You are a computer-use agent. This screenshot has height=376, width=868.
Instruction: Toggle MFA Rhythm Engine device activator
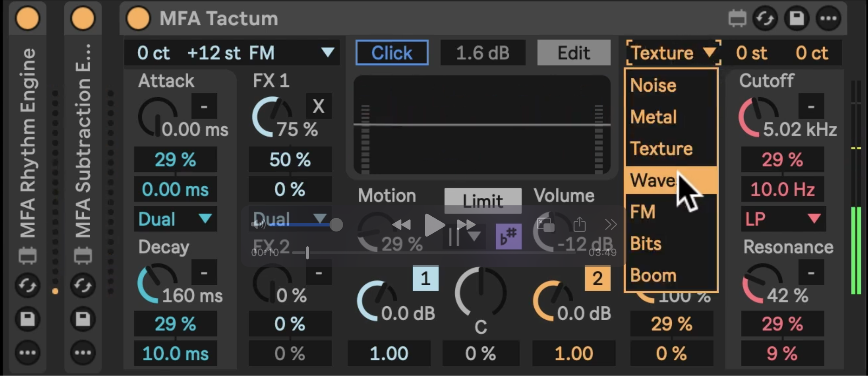pyautogui.click(x=27, y=19)
